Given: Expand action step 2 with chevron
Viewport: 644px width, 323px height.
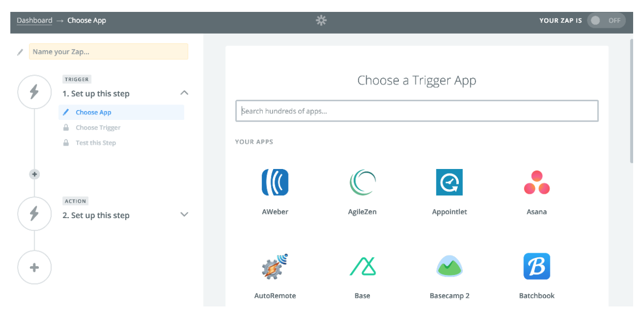Looking at the screenshot, I should (184, 214).
